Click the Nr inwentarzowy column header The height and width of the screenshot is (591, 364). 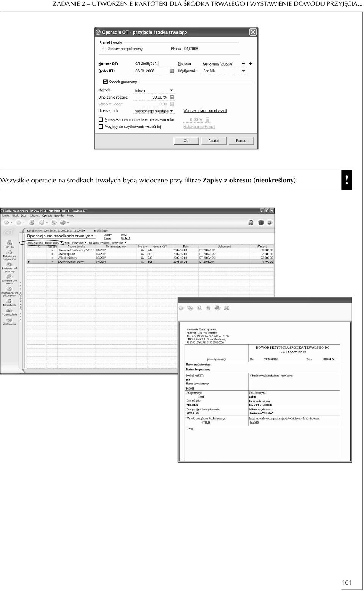tap(116, 247)
